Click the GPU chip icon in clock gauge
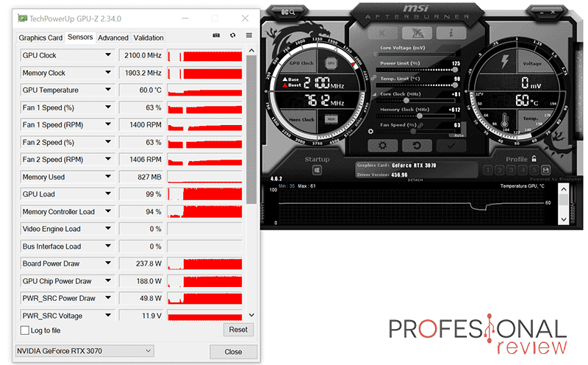The height and width of the screenshot is (365, 588). click(331, 63)
